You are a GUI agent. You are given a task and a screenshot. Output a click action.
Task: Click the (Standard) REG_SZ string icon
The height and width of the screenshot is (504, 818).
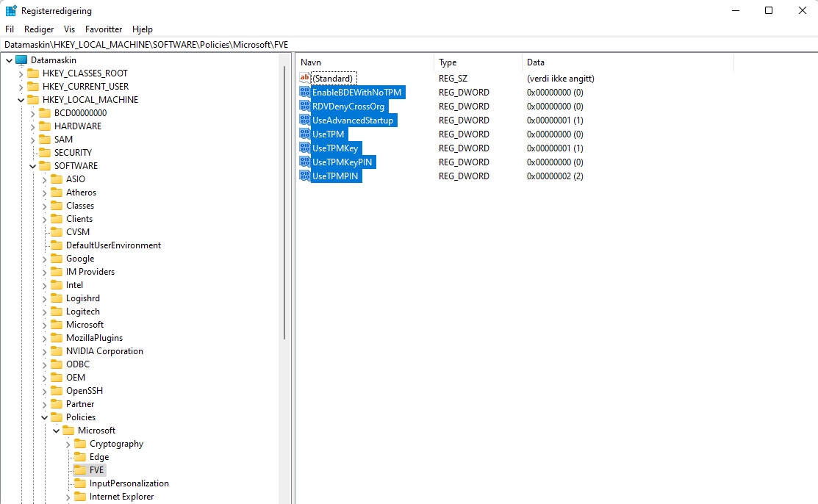pyautogui.click(x=304, y=78)
